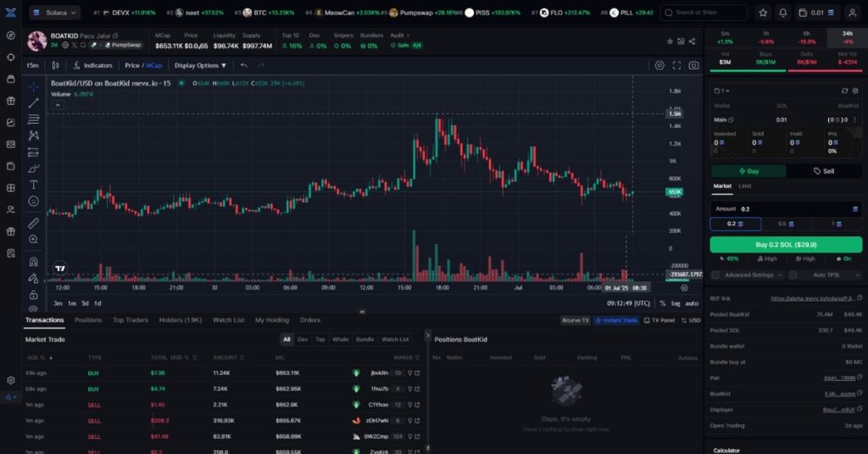Select the ruler measure tool
The height and width of the screenshot is (454, 868).
coord(34,223)
